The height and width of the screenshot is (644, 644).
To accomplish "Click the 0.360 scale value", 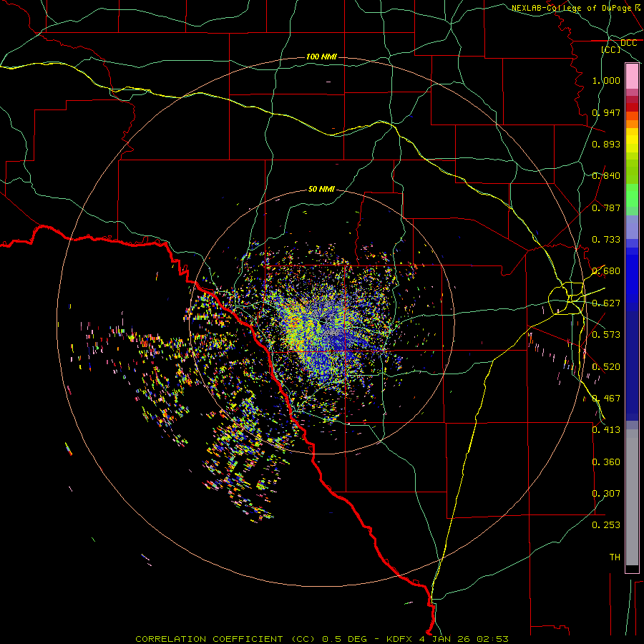I will (x=606, y=462).
